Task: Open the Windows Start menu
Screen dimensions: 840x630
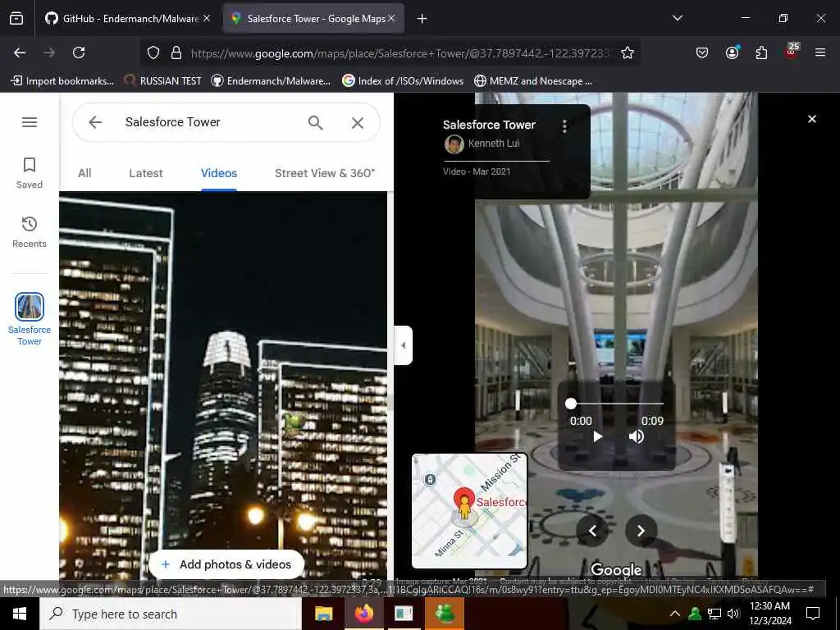Action: (x=20, y=614)
